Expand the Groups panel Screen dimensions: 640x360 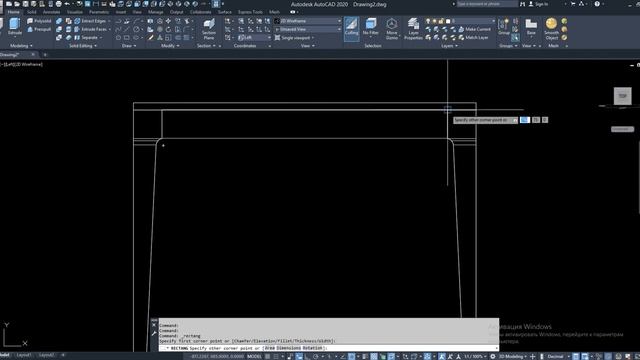pos(508,46)
